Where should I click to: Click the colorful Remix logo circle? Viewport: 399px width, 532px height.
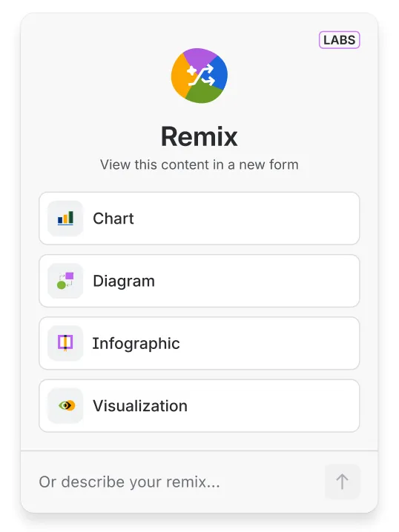coord(199,76)
